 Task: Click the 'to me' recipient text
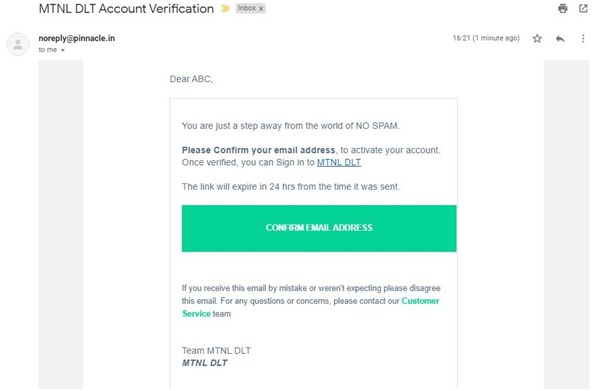48,50
